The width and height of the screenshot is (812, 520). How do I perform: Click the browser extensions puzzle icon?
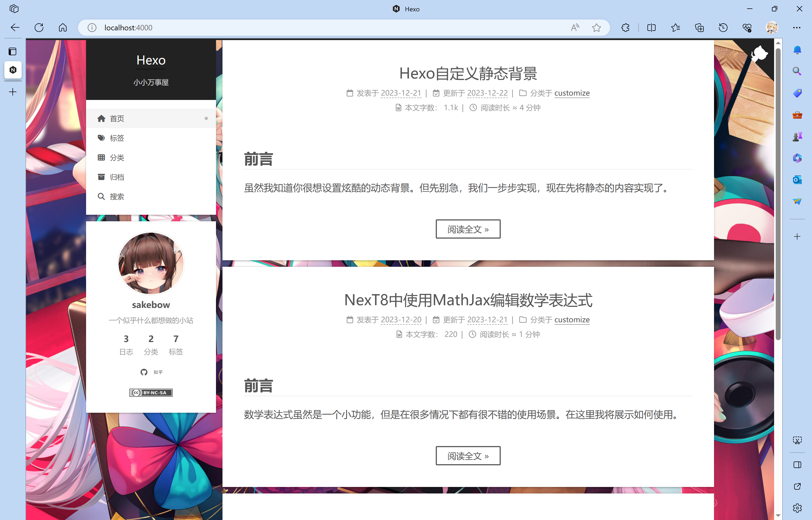[x=625, y=28]
